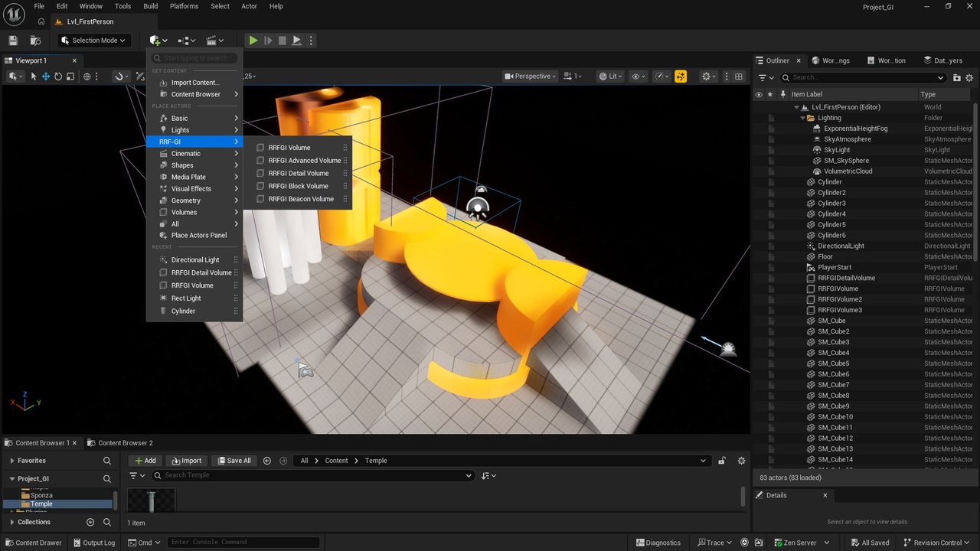Click the Import button in Content Browser
This screenshot has width=980, height=551.
[186, 461]
